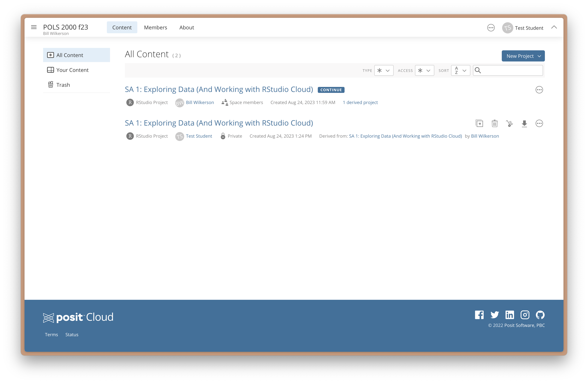
Task: Click the Space members icon
Action: (x=224, y=102)
